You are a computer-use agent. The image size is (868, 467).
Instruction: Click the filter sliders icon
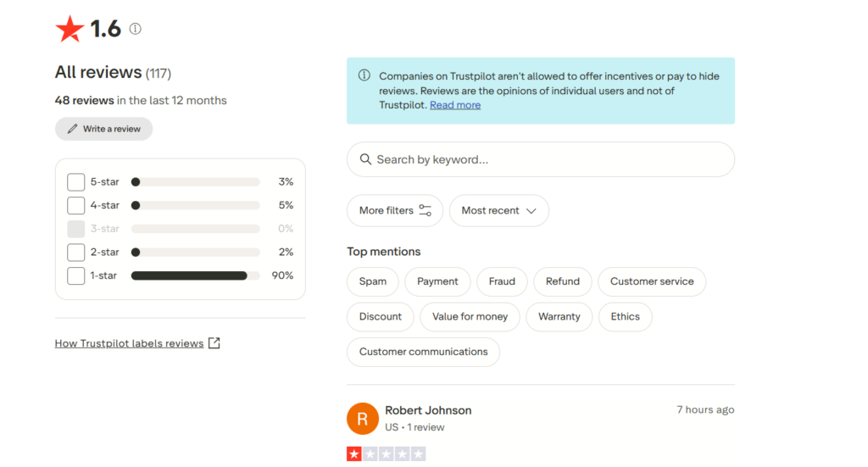(426, 210)
